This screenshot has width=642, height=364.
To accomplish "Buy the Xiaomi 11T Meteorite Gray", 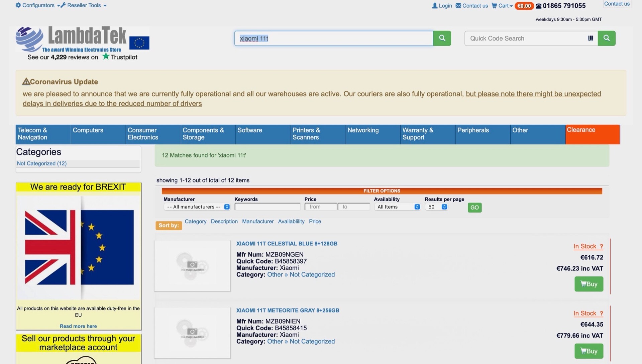I will coord(588,351).
